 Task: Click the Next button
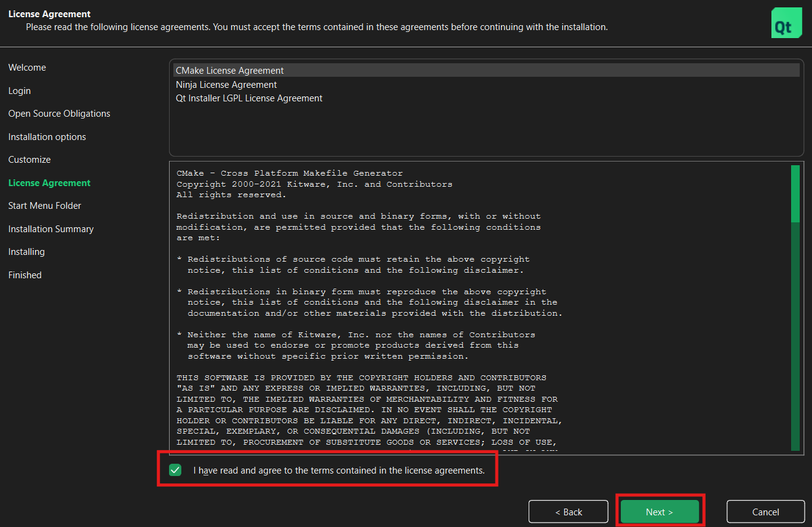tap(660, 512)
